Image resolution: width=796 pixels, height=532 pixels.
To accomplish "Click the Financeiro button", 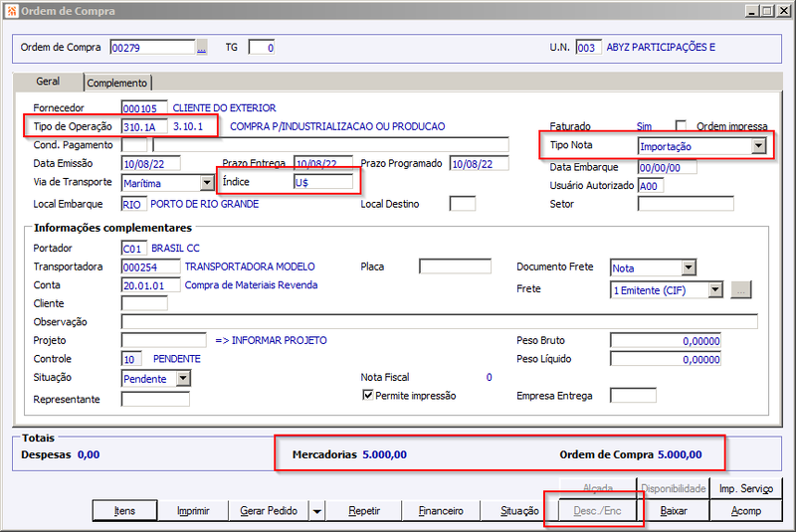I will [x=441, y=511].
